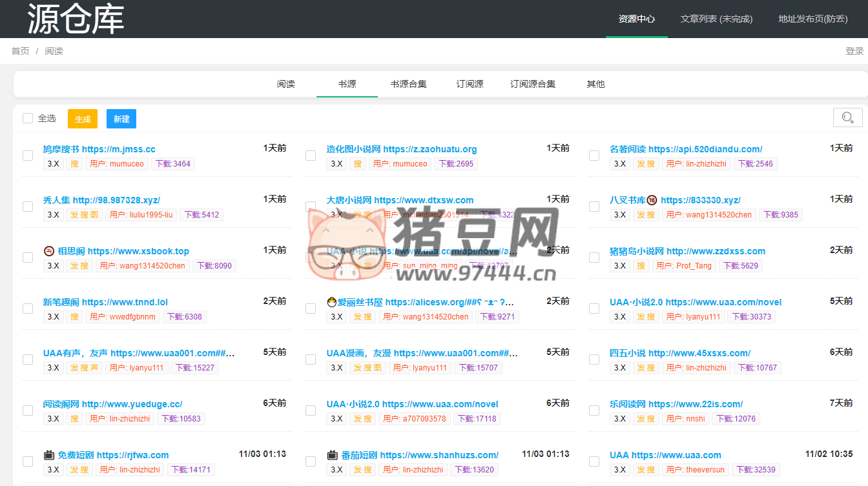Tick the 相思阁 row checkbox

[x=28, y=258]
